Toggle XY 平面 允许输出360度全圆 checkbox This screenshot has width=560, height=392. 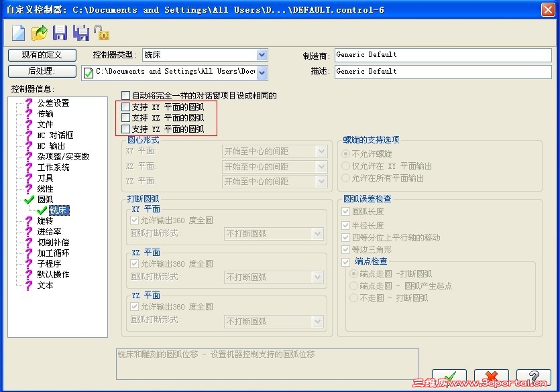tap(134, 220)
